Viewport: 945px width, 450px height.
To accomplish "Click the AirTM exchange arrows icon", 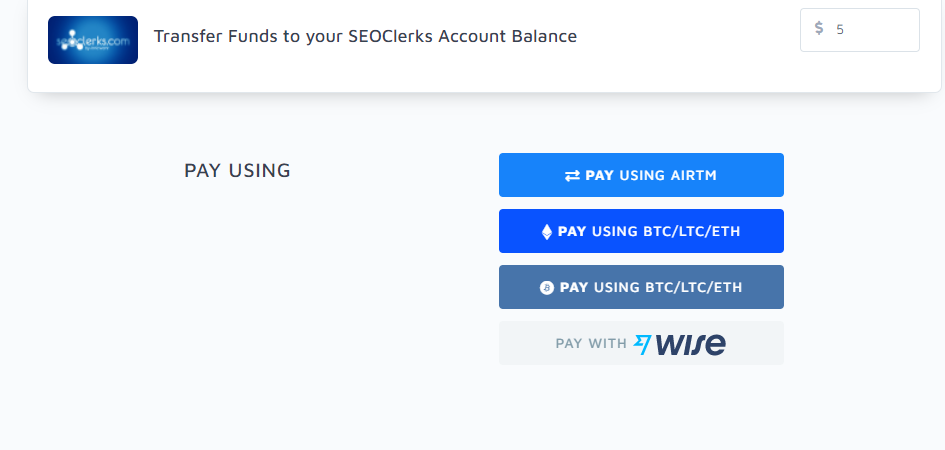I will [572, 176].
